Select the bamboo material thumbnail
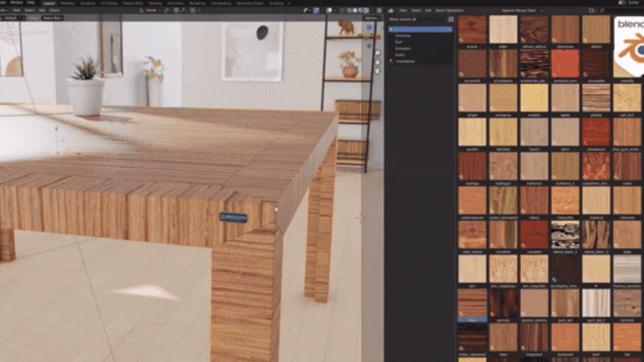Viewport: 644px width, 362px height. pyautogui.click(x=503, y=132)
